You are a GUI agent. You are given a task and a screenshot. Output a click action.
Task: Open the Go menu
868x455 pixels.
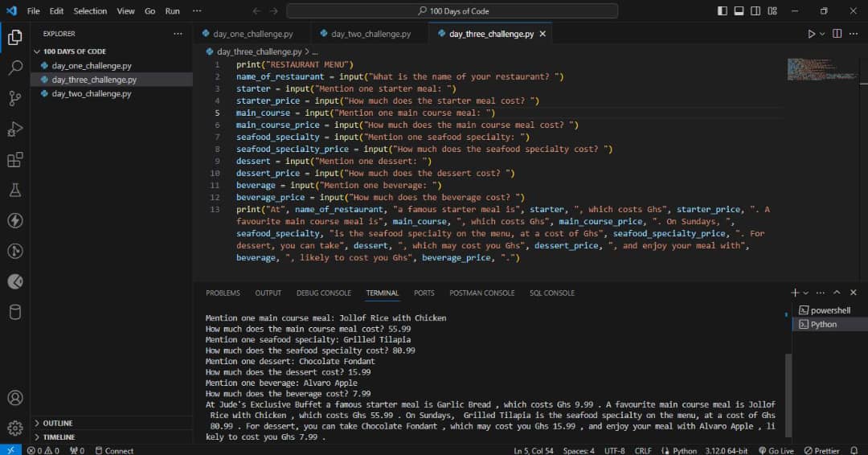(150, 10)
